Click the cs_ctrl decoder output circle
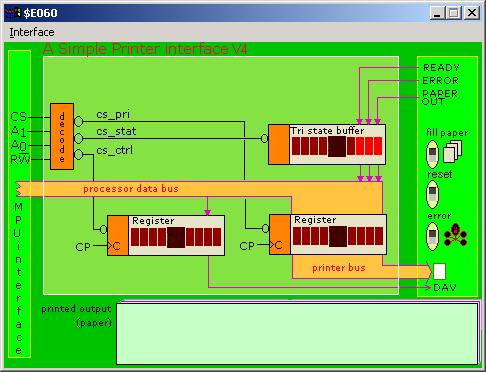This screenshot has width=486, height=372. [78, 154]
